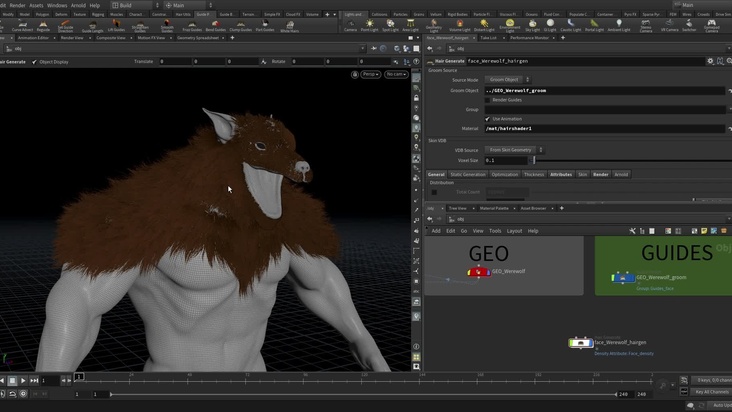
Task: Play the timeline forward
Action: (23, 381)
